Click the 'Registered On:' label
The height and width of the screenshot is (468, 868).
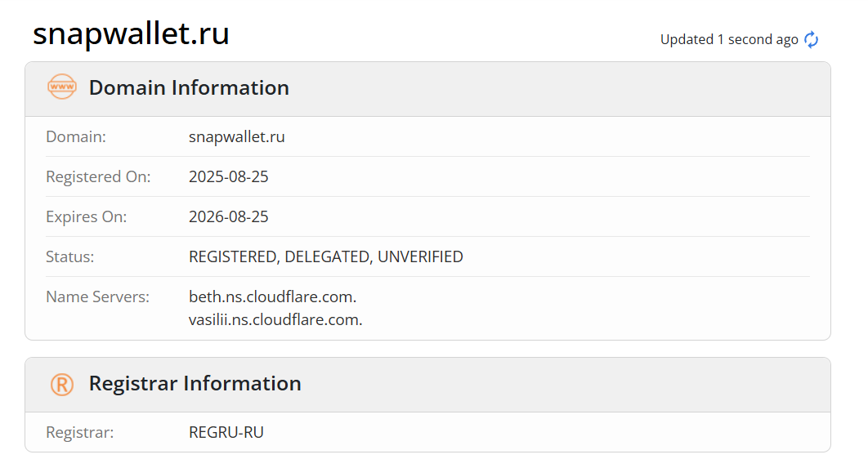click(x=98, y=176)
